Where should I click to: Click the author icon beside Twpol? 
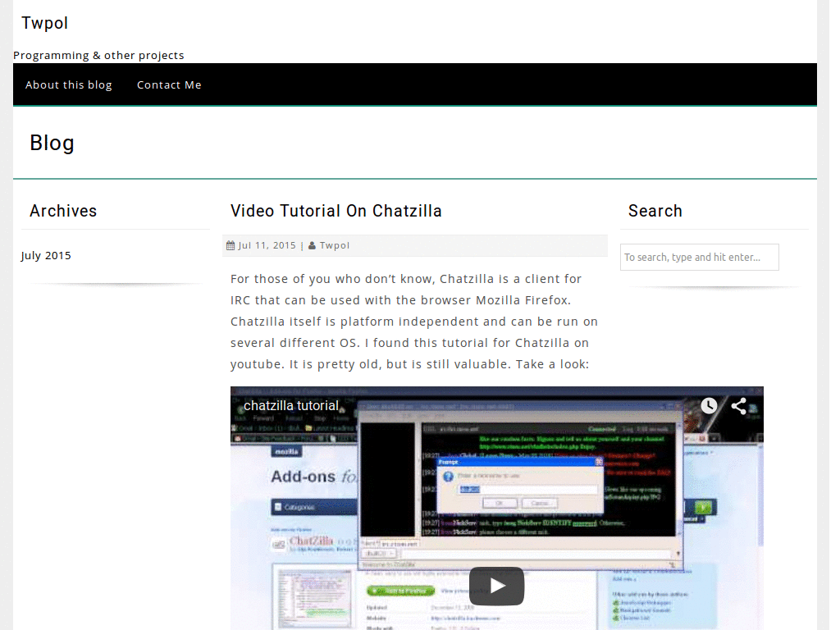tap(312, 245)
